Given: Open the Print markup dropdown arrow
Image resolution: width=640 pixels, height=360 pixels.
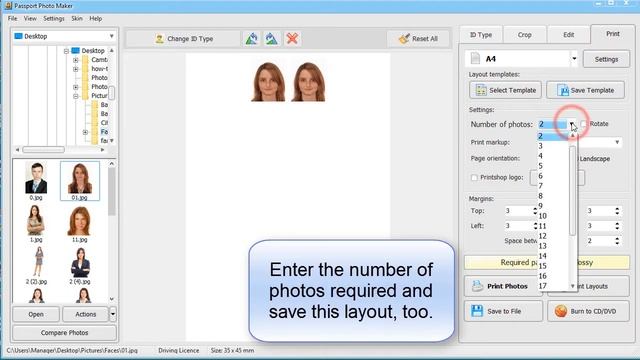Looking at the screenshot, I should [617, 142].
